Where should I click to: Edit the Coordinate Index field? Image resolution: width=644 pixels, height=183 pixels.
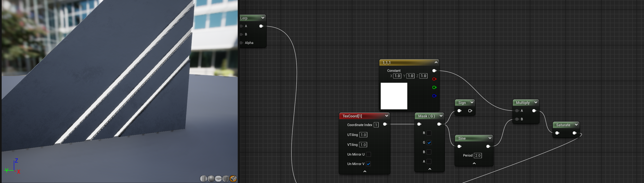pos(376,125)
